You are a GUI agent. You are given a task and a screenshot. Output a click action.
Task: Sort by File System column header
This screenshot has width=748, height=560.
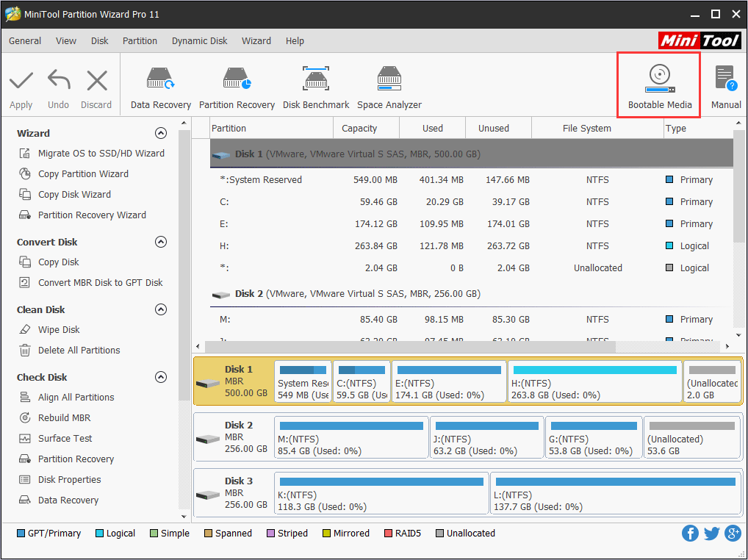597,129
